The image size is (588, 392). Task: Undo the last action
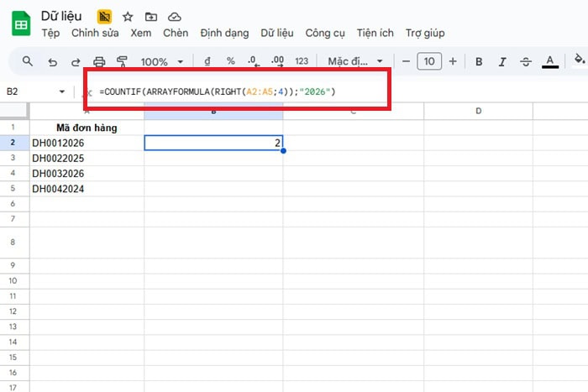(52, 61)
